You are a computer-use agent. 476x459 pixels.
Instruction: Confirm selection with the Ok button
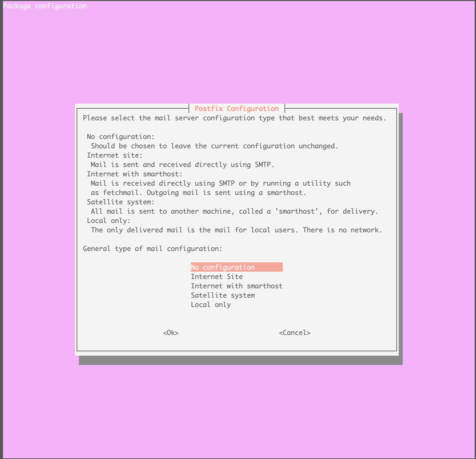[x=171, y=333]
